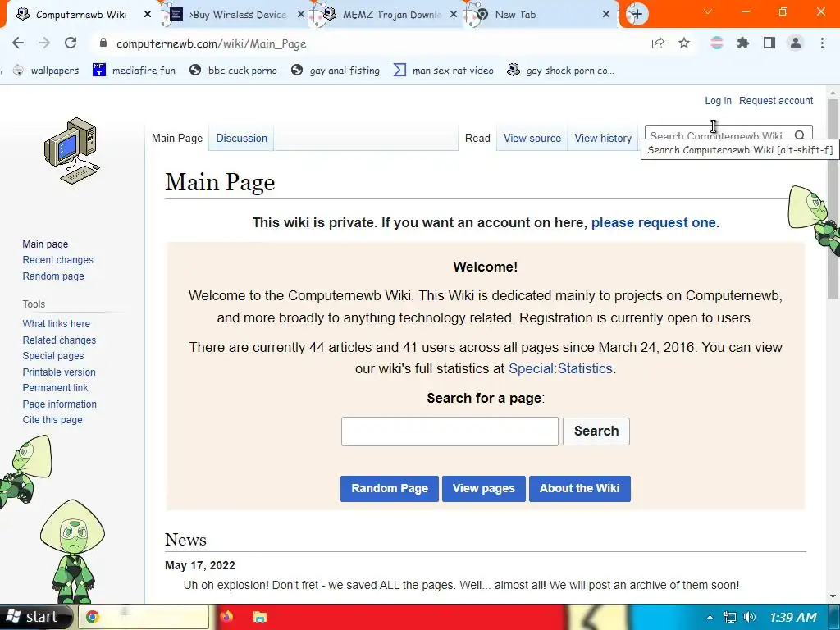The width and height of the screenshot is (840, 630).
Task: Switch to the MEMZ Trojan Download tab
Action: (x=387, y=15)
